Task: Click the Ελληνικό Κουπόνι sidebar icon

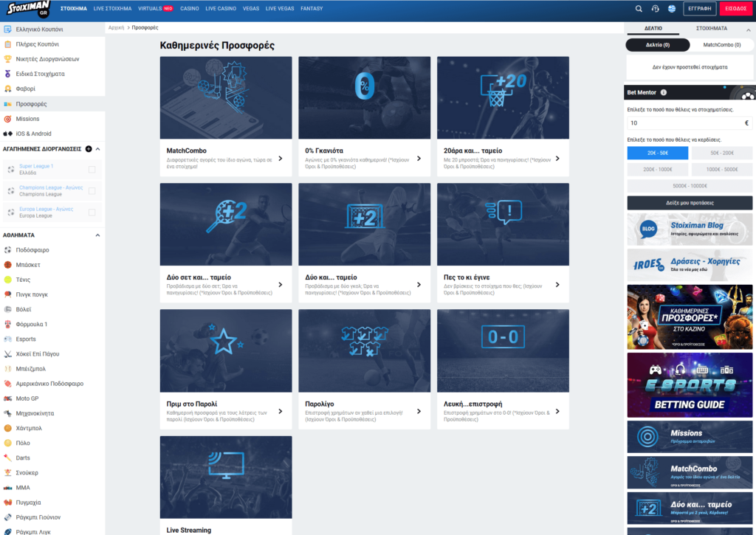Action: 7,30
